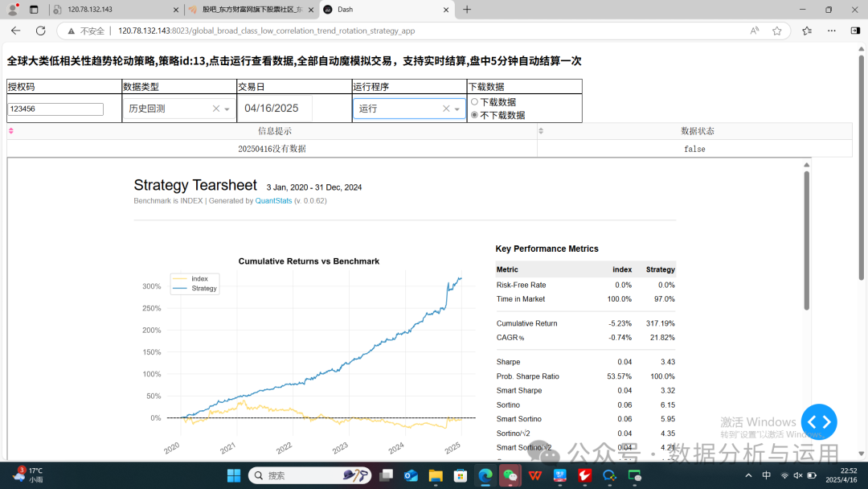Switch to WeChat on taskbar

click(510, 475)
